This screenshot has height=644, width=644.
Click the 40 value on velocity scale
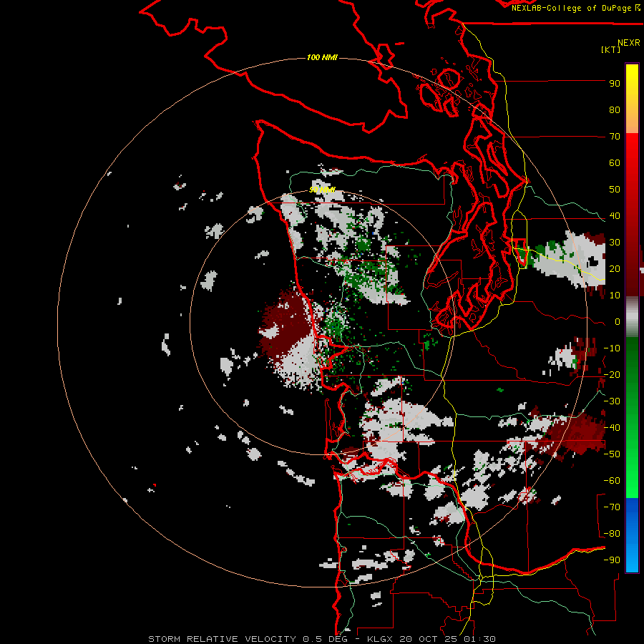pyautogui.click(x=615, y=216)
